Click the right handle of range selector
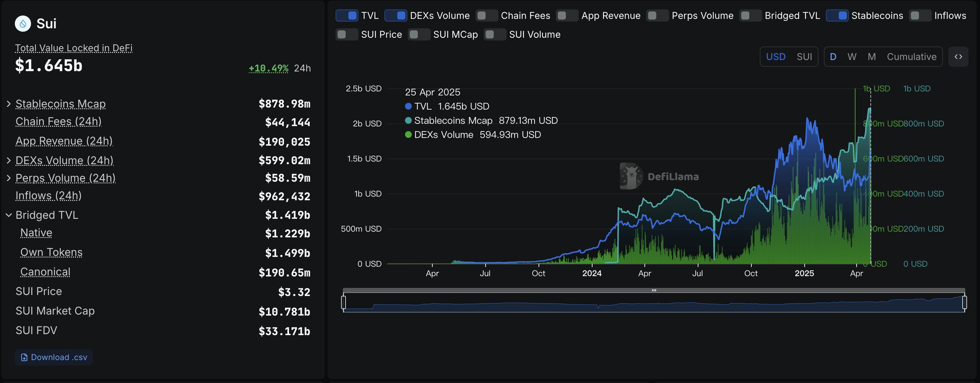 tap(964, 302)
